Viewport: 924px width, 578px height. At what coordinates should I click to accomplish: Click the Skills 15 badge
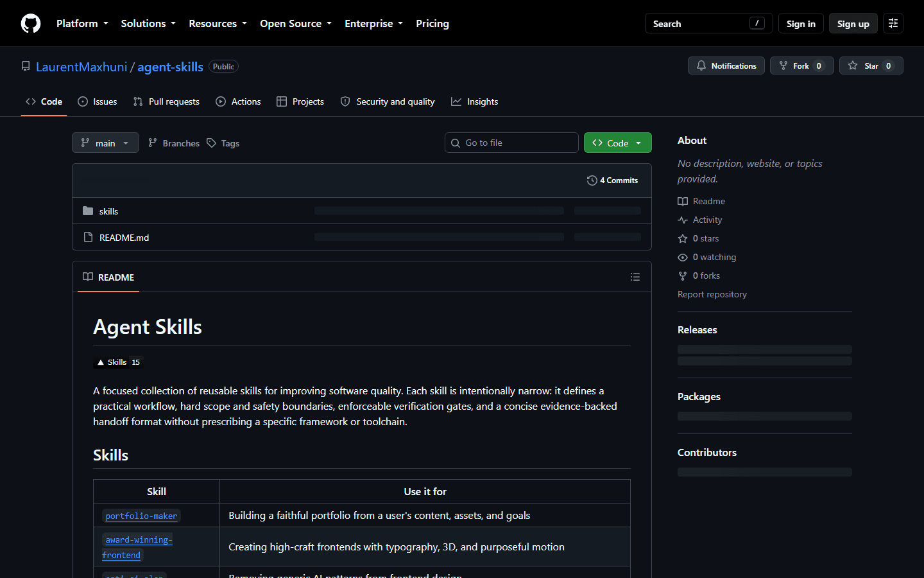pyautogui.click(x=118, y=362)
